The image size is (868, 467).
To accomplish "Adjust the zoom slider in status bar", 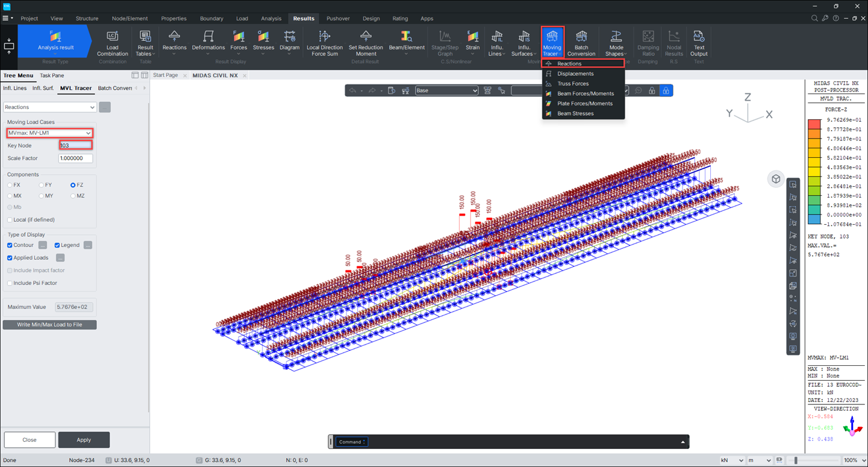I will [796, 460].
